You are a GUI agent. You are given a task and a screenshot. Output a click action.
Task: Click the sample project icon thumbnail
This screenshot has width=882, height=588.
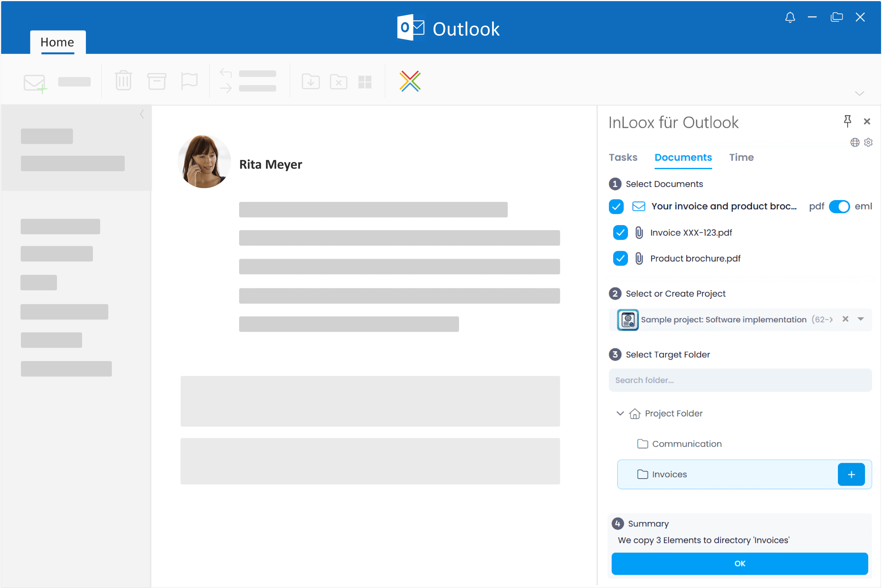coord(628,320)
